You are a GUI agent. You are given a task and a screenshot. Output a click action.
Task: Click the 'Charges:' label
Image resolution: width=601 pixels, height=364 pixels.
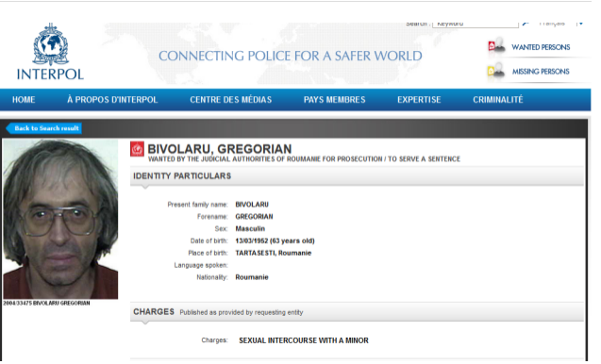tap(215, 340)
